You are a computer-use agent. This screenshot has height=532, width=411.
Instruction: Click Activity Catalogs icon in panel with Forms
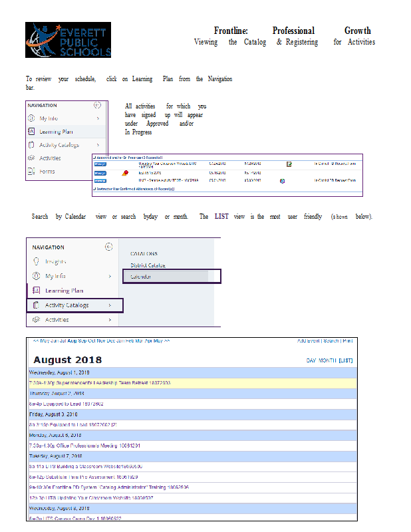click(31, 144)
